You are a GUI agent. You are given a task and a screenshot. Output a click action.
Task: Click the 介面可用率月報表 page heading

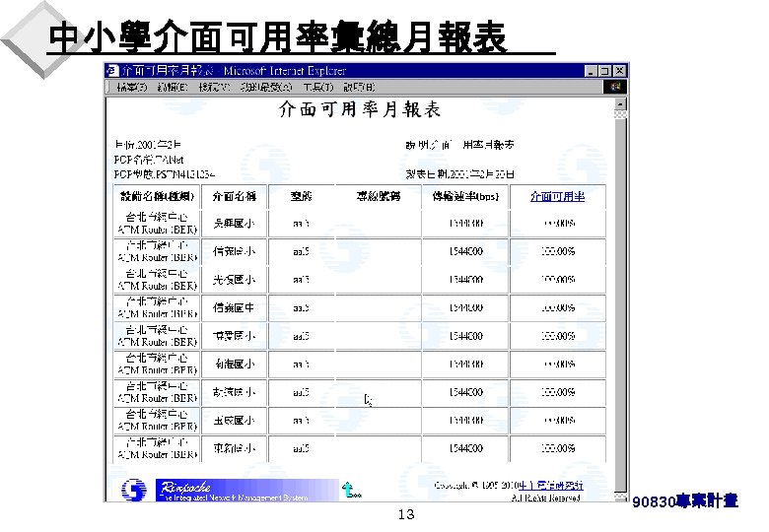(x=360, y=109)
